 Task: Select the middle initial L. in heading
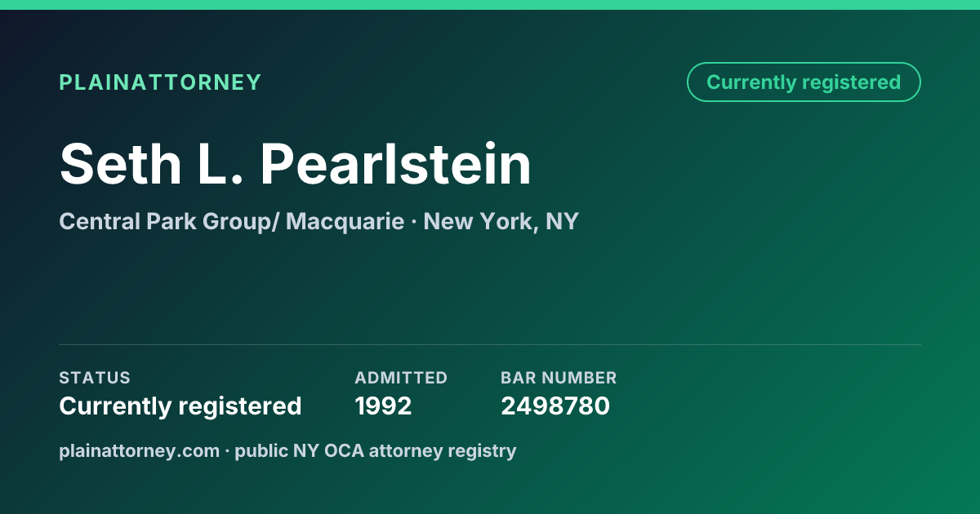coord(220,164)
